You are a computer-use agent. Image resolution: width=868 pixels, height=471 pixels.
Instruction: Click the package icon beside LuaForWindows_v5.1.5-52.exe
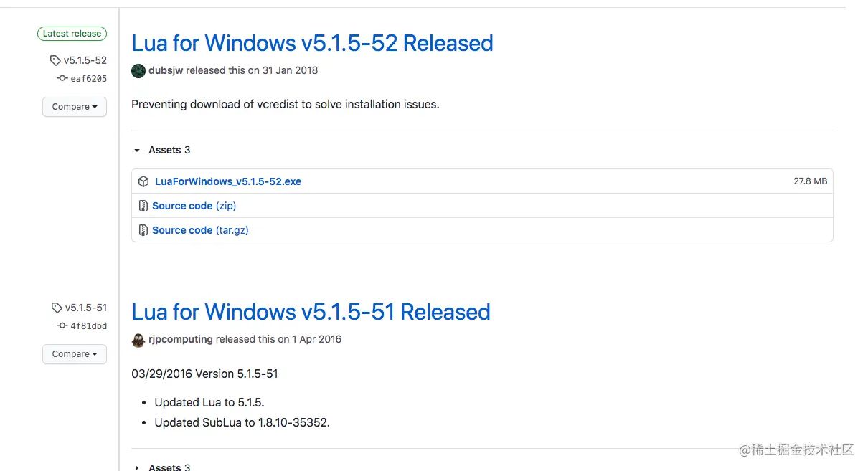click(x=143, y=181)
